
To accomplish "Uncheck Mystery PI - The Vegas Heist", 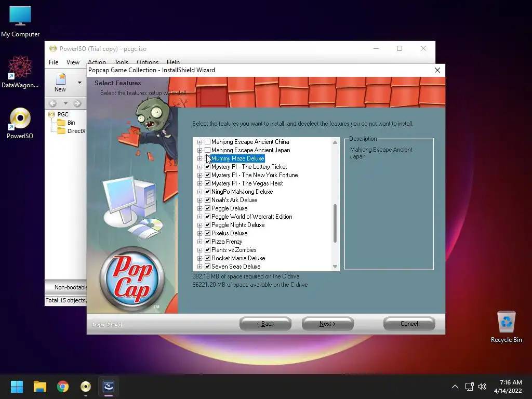I will point(207,183).
